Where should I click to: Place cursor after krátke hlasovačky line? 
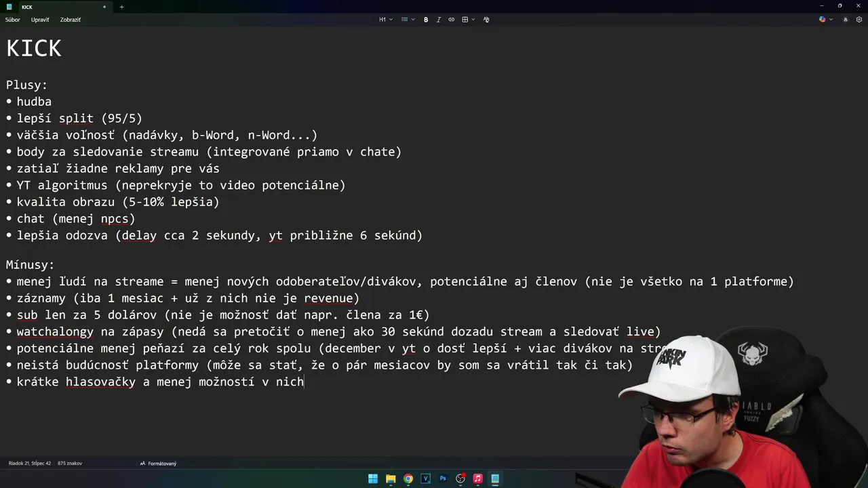click(304, 382)
